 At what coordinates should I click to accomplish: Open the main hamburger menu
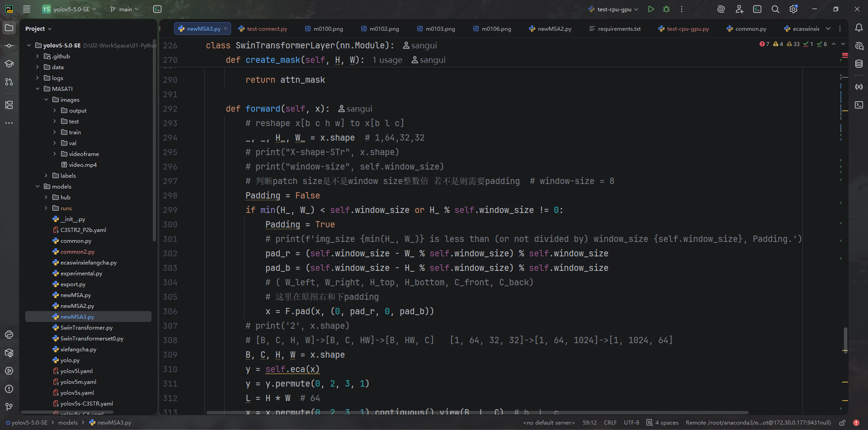(x=27, y=9)
